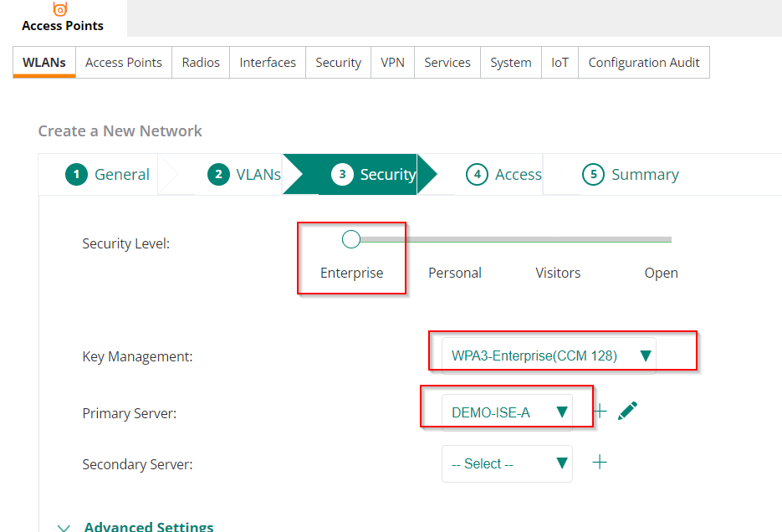Open the Configuration Audit tab
The width and height of the screenshot is (782, 532).
(x=644, y=63)
